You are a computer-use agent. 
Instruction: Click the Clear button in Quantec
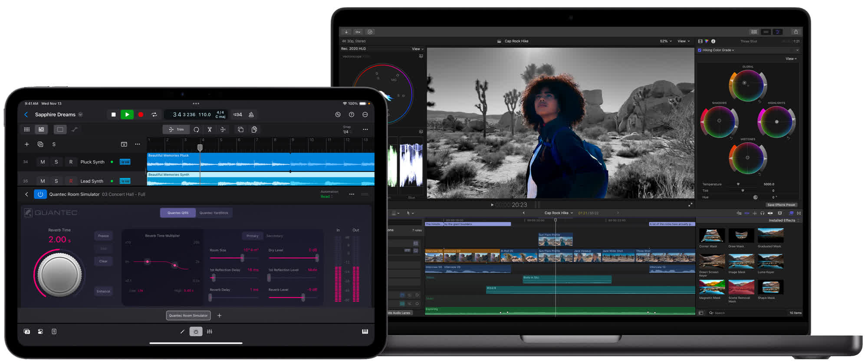[103, 261]
